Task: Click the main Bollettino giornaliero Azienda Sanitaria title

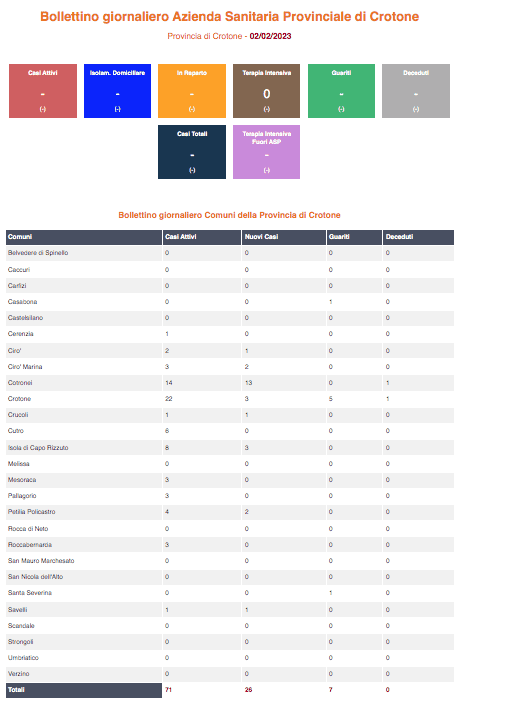Action: [x=230, y=16]
